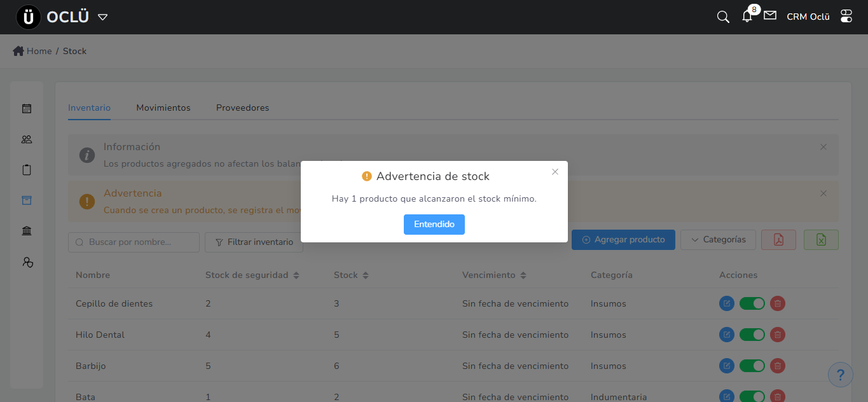Dismiss the Advertencia banner
The height and width of the screenshot is (402, 868).
coord(823,193)
